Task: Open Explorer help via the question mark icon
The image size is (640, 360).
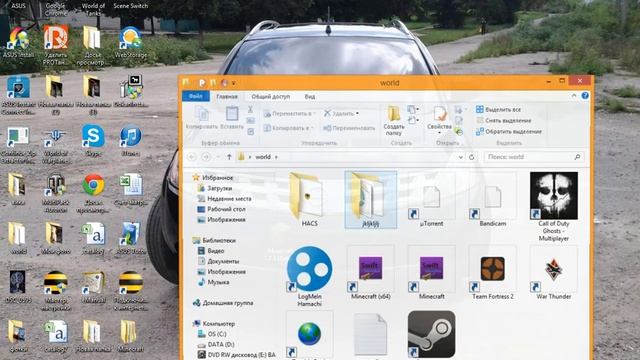Action: [585, 96]
